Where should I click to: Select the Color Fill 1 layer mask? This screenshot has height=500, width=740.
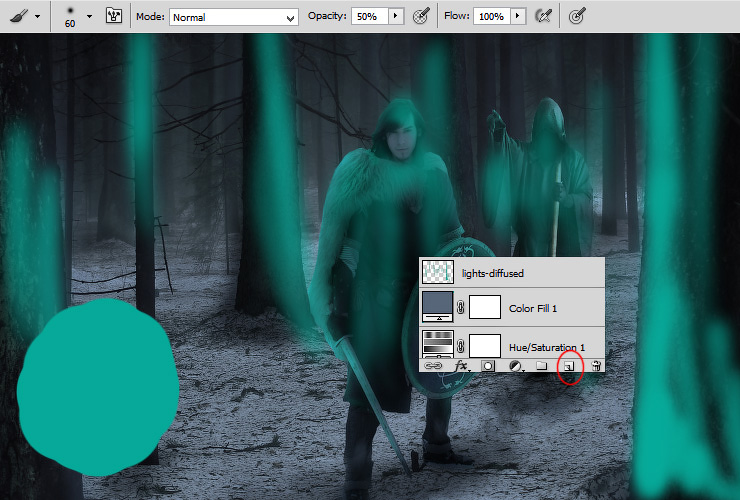[x=485, y=307]
